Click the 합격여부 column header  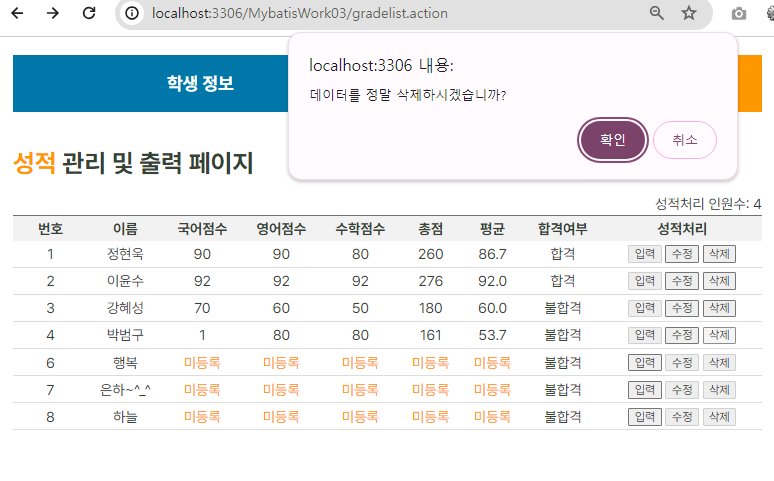coord(563,229)
